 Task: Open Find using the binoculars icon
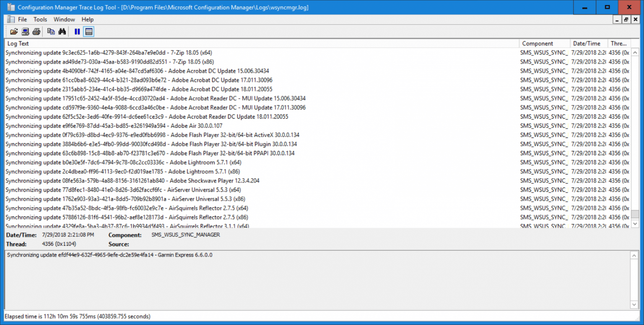pyautogui.click(x=62, y=31)
